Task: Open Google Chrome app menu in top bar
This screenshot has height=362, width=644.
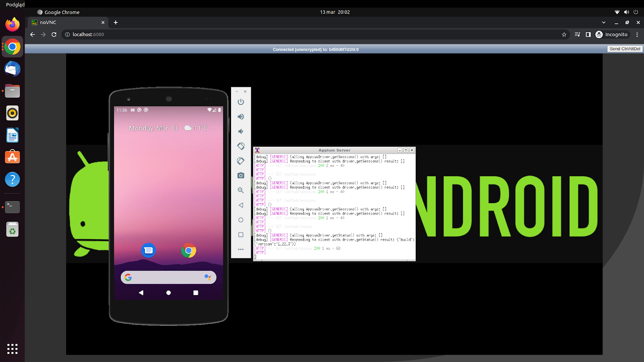Action: click(58, 12)
